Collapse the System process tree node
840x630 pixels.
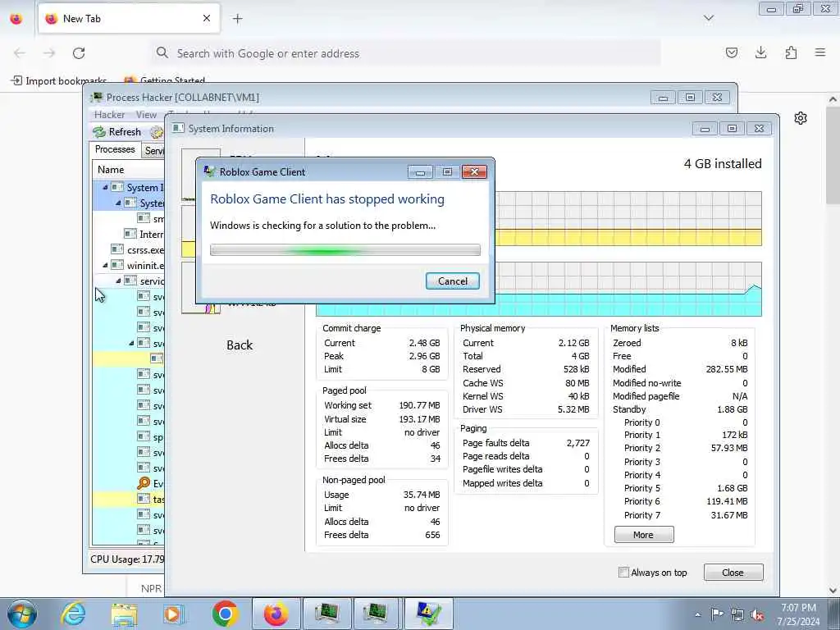tap(118, 203)
